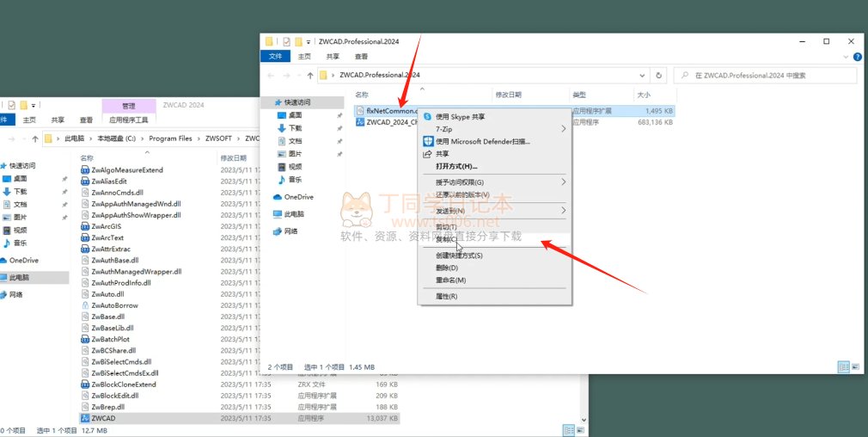
Task: Open 视频 in front window sidebar
Action: [295, 167]
